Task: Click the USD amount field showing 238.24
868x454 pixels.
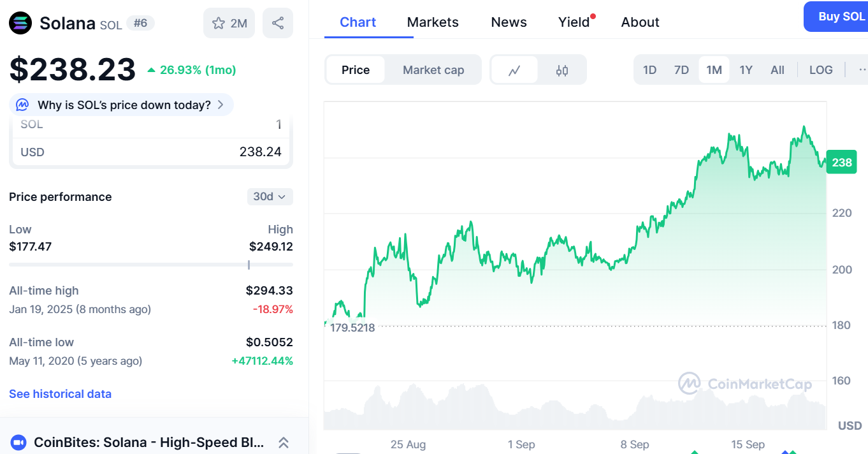Action: 151,152
